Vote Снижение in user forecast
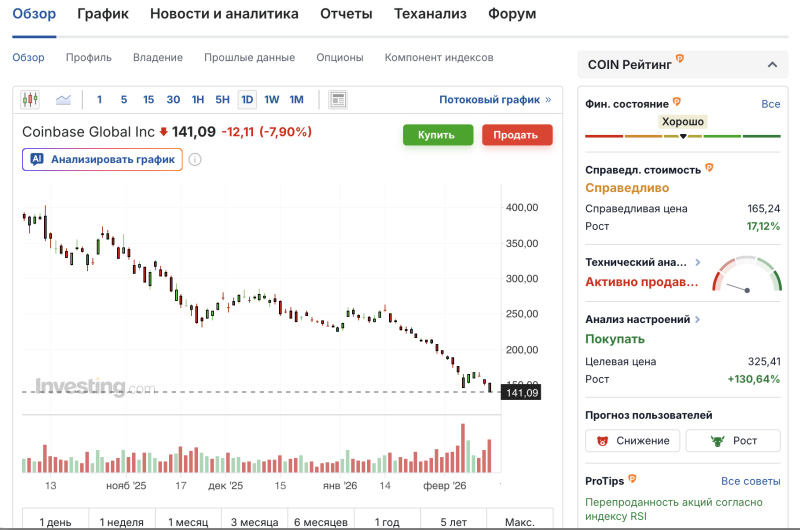Screen dimensions: 800x530 (x=633, y=441)
